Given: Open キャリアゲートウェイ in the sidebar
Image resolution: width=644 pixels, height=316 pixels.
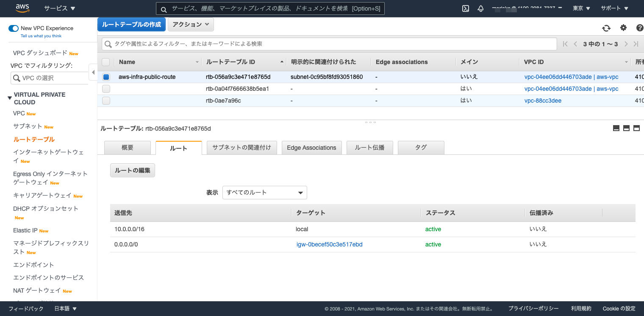Looking at the screenshot, I should point(42,196).
